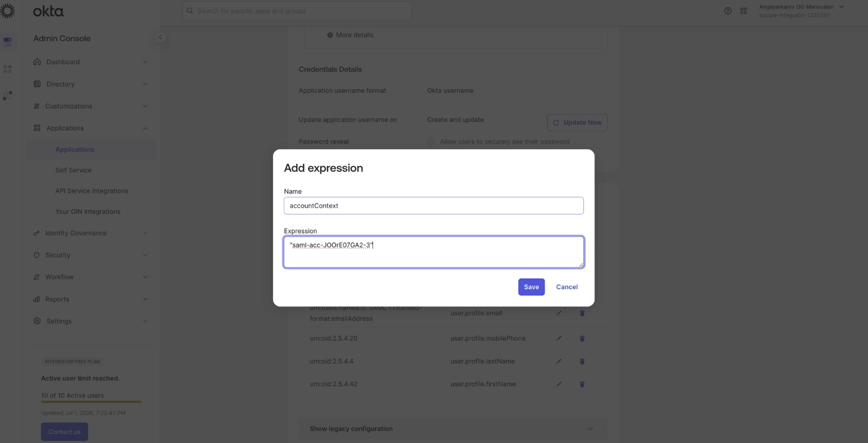This screenshot has height=443, width=868.
Task: Expand the Workflow menu chevron
Action: pos(145,277)
